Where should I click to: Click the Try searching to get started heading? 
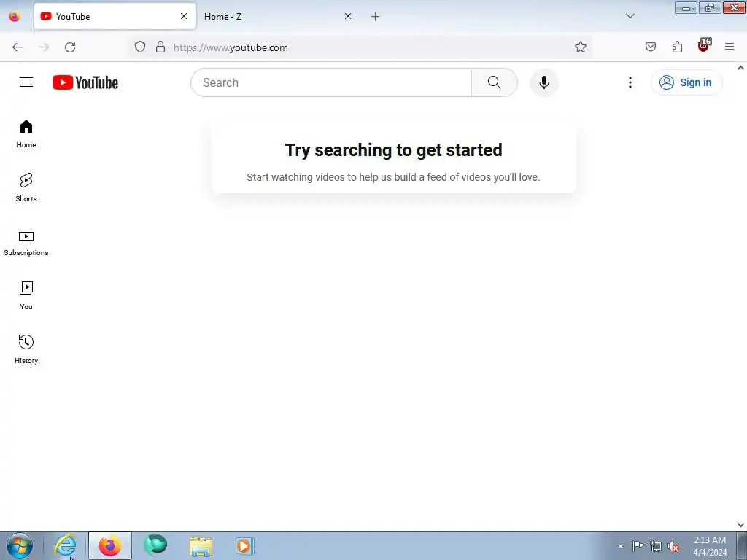(x=393, y=150)
